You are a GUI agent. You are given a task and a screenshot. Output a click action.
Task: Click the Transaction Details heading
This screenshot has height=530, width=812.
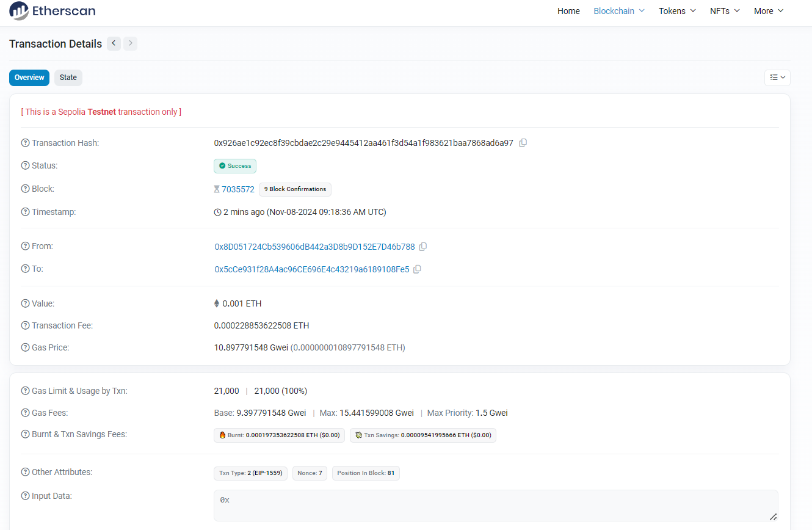(56, 44)
